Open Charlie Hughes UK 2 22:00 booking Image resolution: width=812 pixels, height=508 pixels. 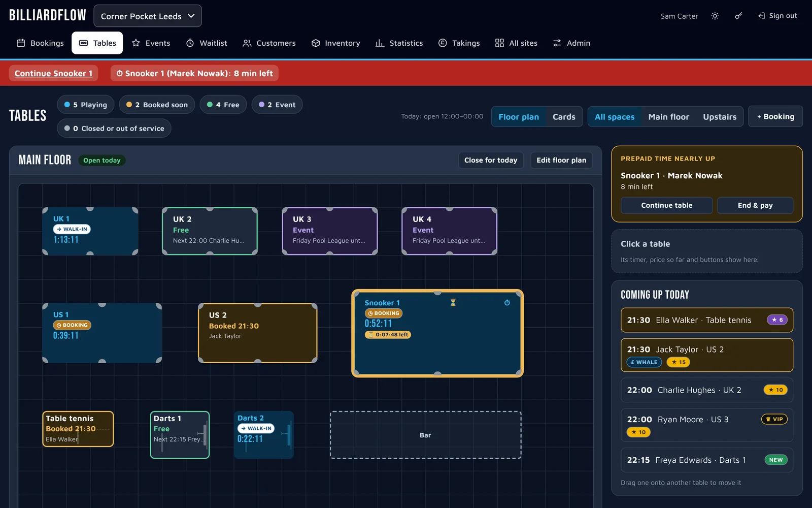707,390
